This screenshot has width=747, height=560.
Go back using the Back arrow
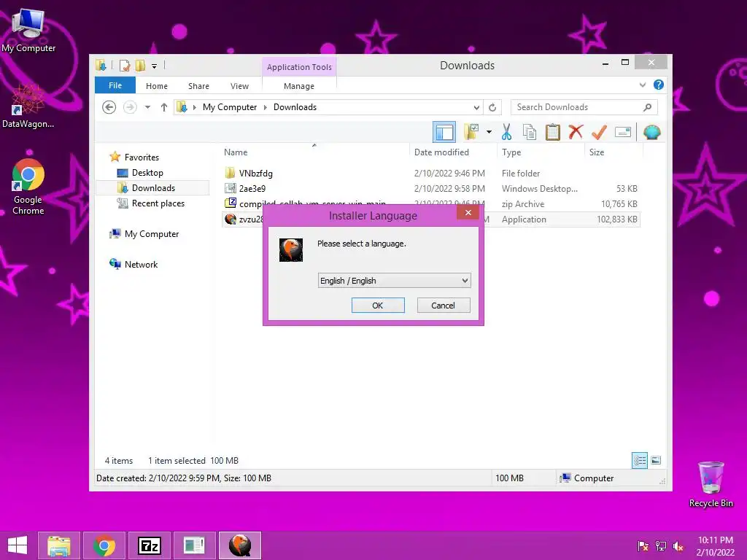click(x=109, y=107)
